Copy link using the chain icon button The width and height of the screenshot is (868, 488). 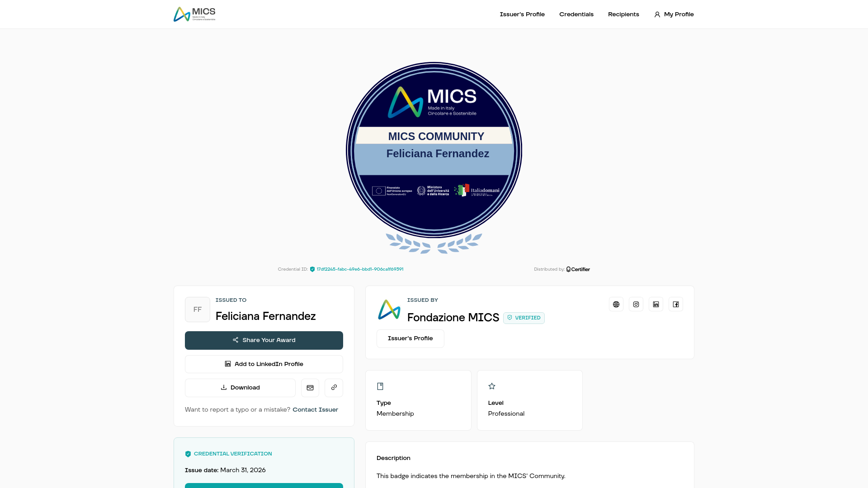click(x=334, y=388)
